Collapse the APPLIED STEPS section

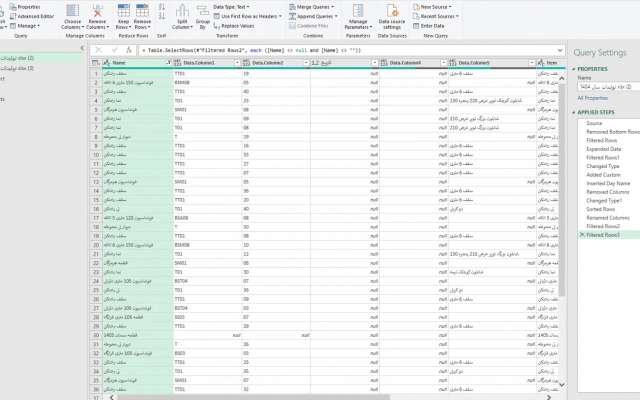[x=574, y=112]
